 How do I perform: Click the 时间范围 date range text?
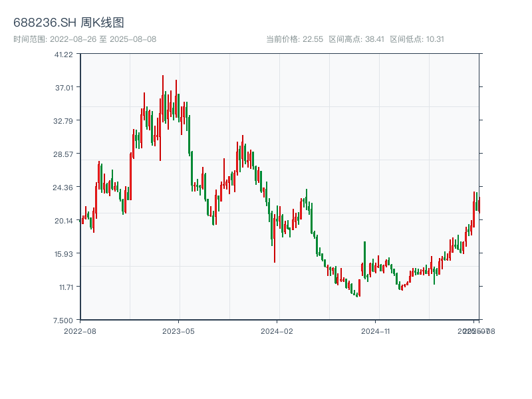(84, 39)
